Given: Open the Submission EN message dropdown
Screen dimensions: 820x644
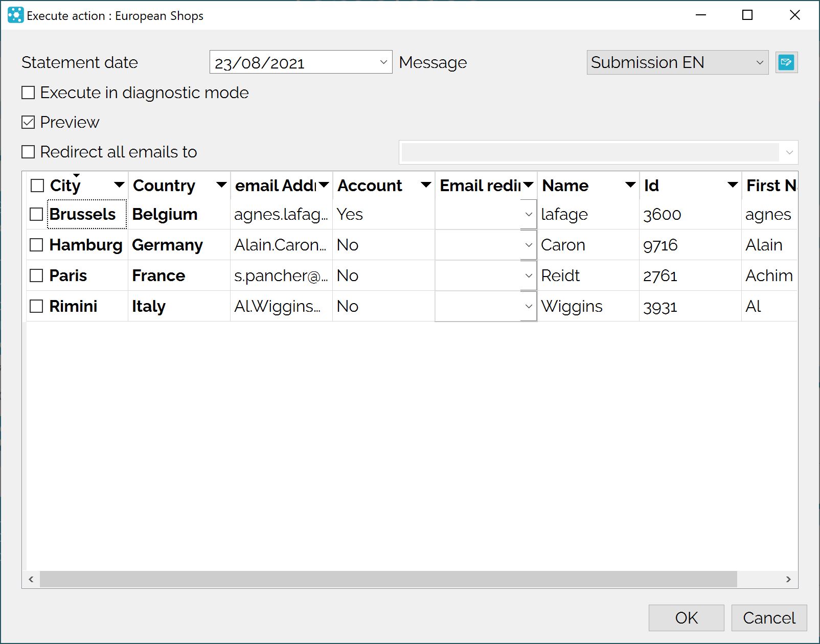Looking at the screenshot, I should click(760, 62).
